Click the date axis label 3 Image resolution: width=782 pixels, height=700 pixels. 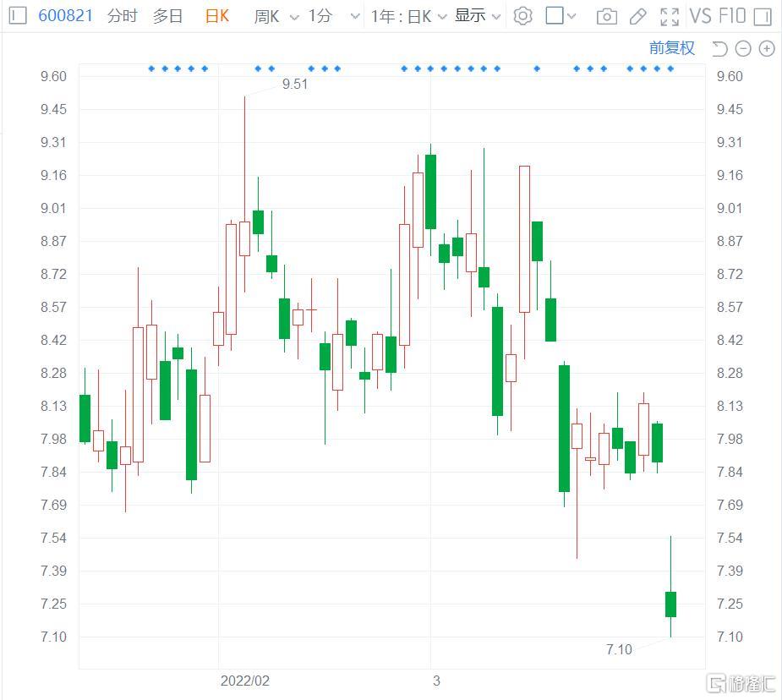[436, 681]
